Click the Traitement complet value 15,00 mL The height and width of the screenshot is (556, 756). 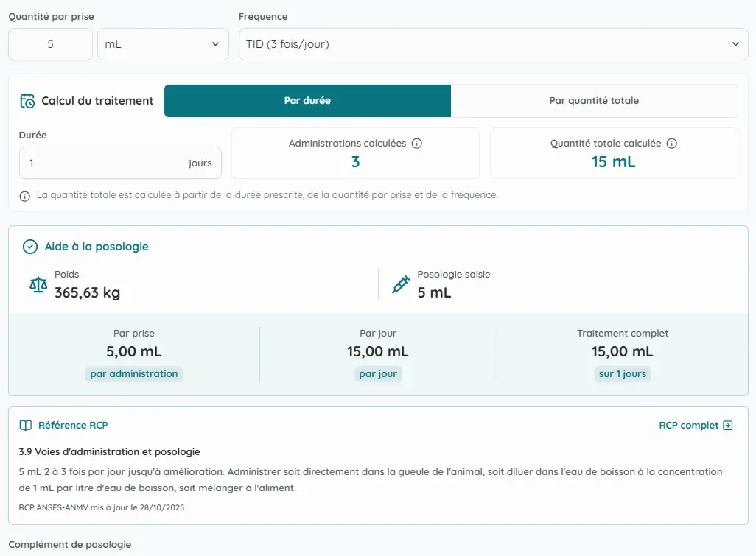pyautogui.click(x=623, y=351)
